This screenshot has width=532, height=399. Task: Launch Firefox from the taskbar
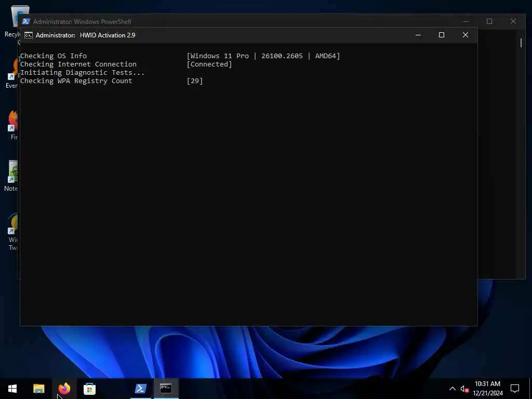coord(64,389)
